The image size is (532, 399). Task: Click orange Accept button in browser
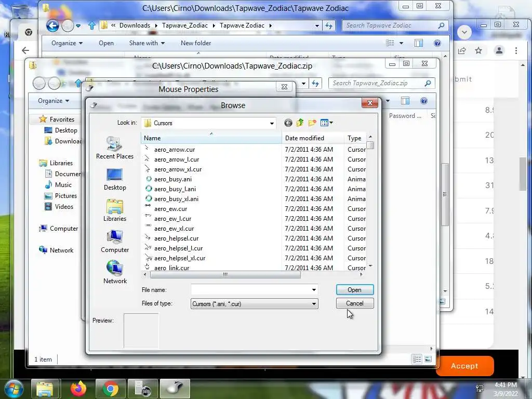click(x=464, y=366)
